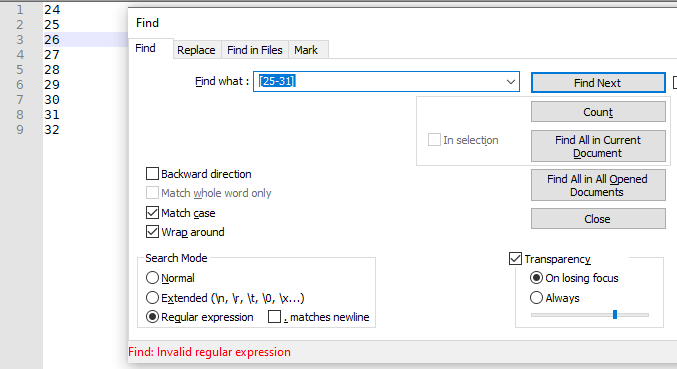Click the text 24 on line 1
This screenshot has height=369, width=677.
coord(52,9)
